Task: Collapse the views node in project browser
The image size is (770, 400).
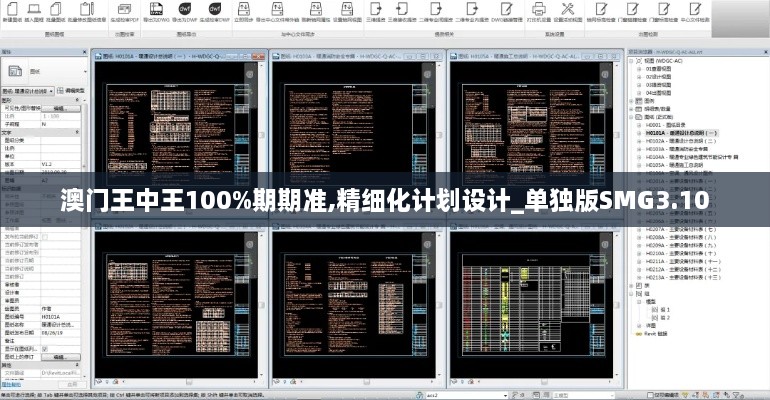Action: (x=632, y=61)
